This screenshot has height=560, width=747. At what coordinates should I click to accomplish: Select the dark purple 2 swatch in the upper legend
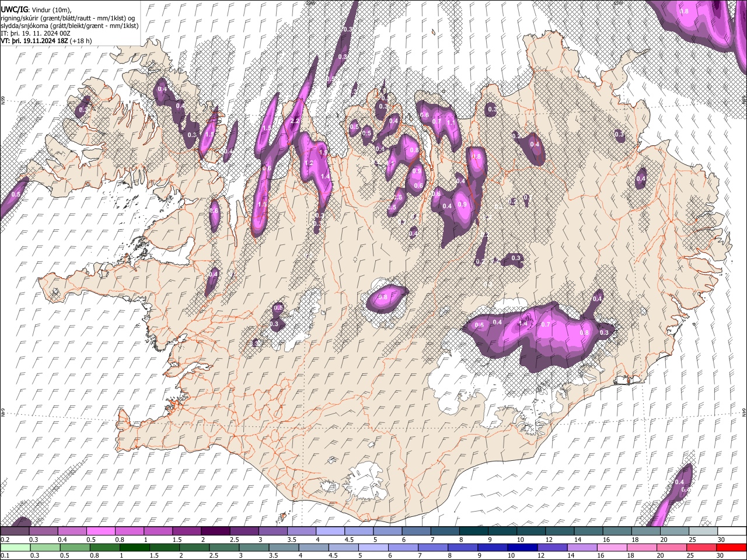(x=215, y=531)
